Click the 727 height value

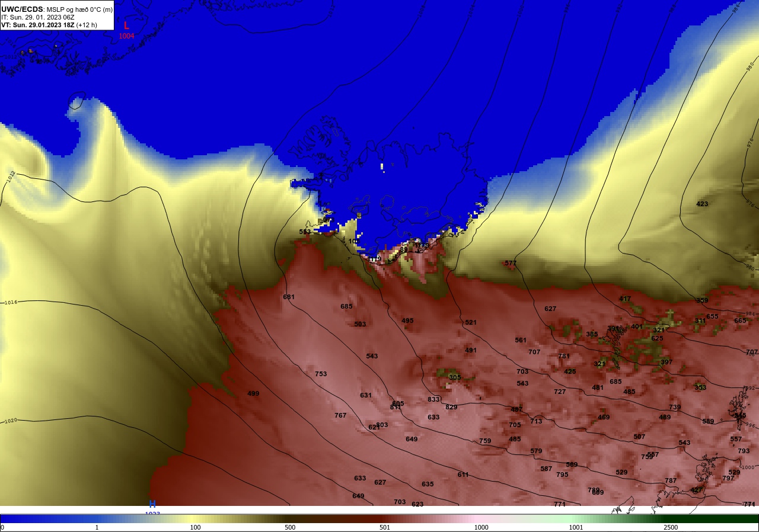pos(560,392)
